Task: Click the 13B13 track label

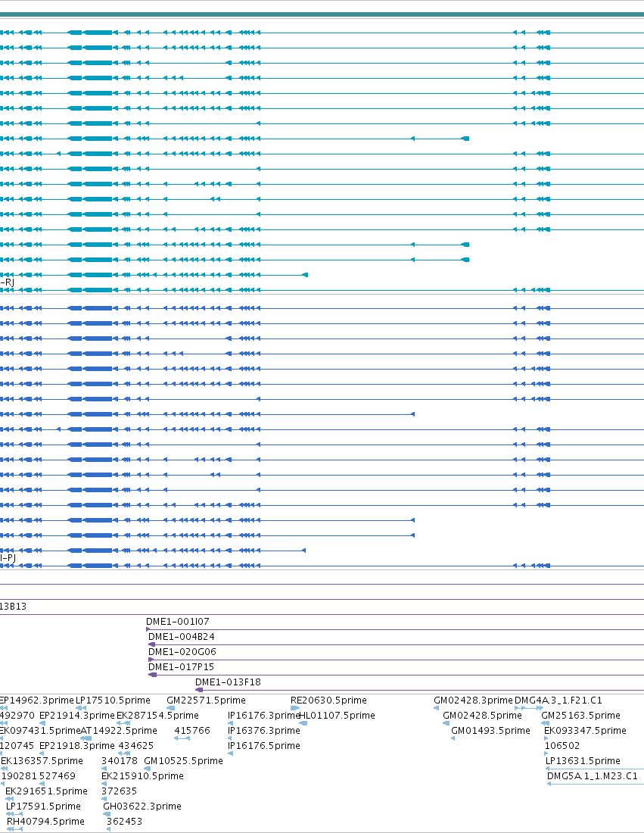Action: click(13, 606)
